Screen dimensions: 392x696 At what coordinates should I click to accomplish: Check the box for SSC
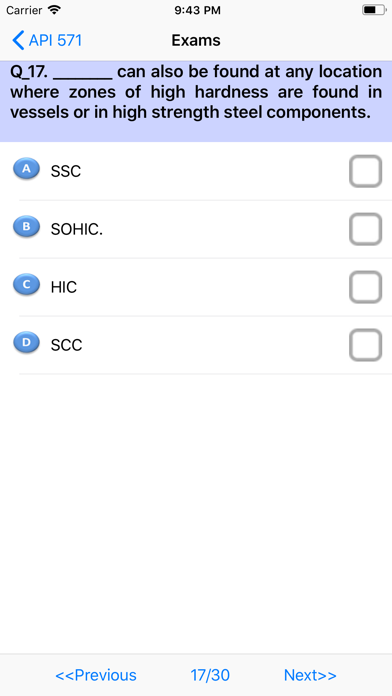(x=365, y=171)
